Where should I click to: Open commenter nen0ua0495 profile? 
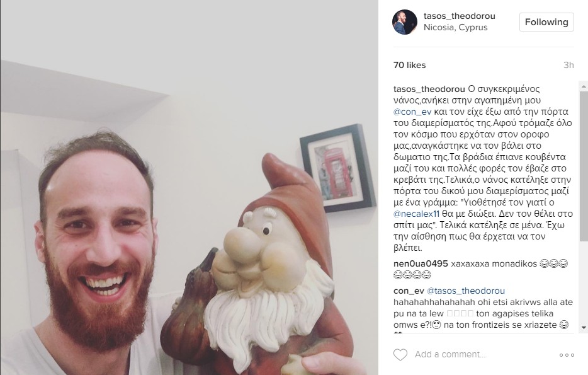421,263
